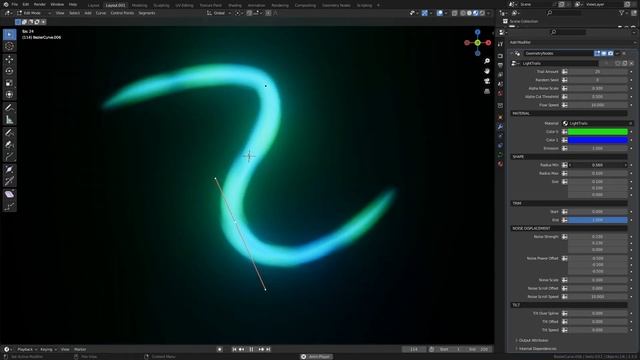Jump to the last frame
Viewport: 640px width, 360px height.
tap(268, 349)
